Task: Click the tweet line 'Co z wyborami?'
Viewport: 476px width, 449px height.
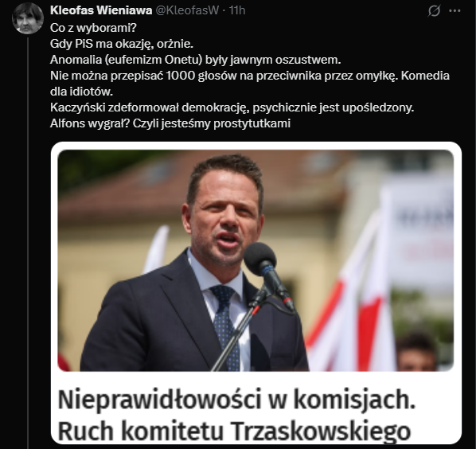Action: tap(93, 28)
